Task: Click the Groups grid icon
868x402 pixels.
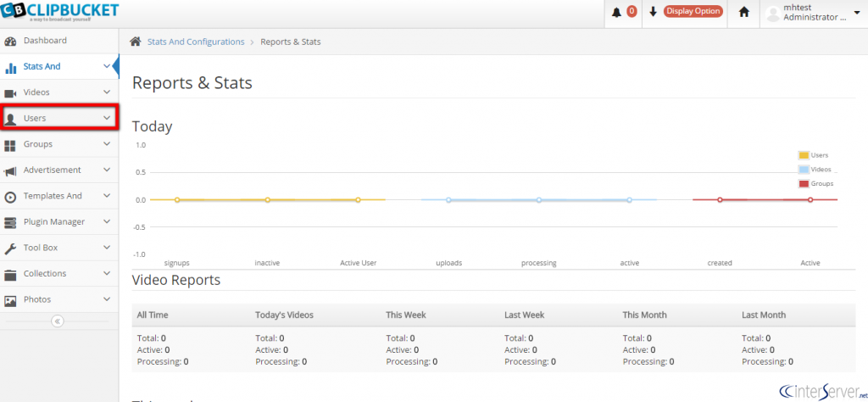Action: coord(10,145)
